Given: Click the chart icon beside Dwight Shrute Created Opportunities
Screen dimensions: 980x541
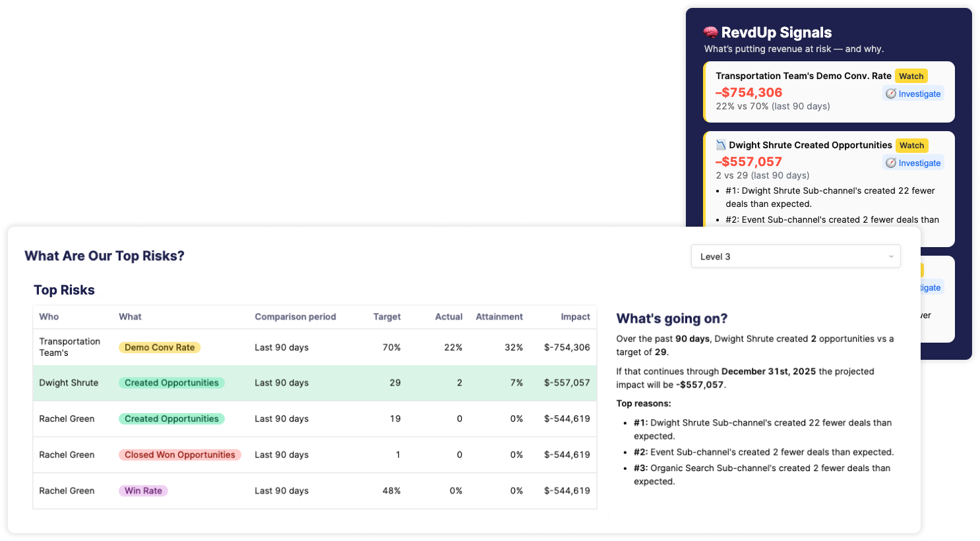Looking at the screenshot, I should (x=721, y=145).
